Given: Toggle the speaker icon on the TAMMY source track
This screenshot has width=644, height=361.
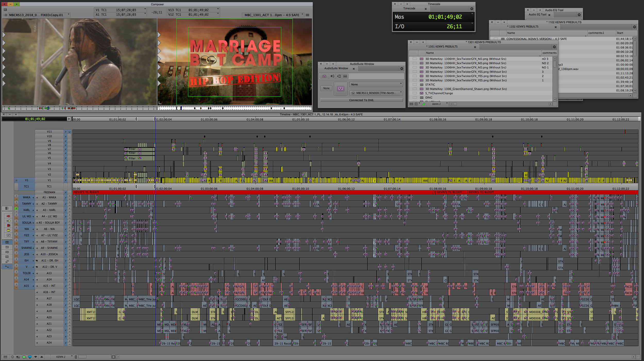Looking at the screenshot, I should pos(33,204).
